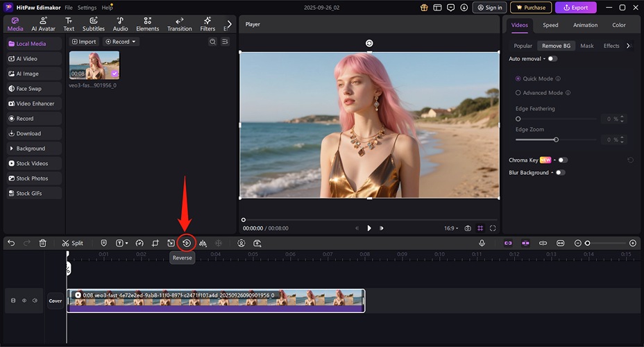This screenshot has height=347, width=644.
Task: Click the rotate handle above the preview
Action: (x=369, y=43)
